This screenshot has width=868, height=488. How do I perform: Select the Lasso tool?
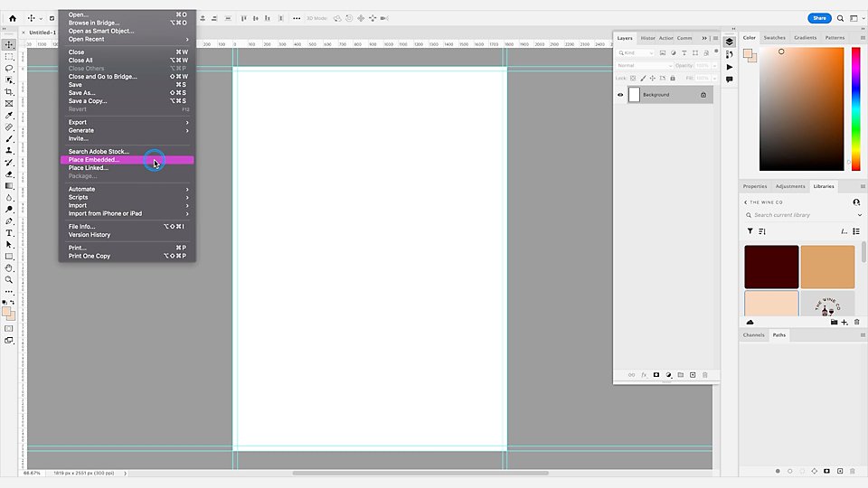pos(9,69)
